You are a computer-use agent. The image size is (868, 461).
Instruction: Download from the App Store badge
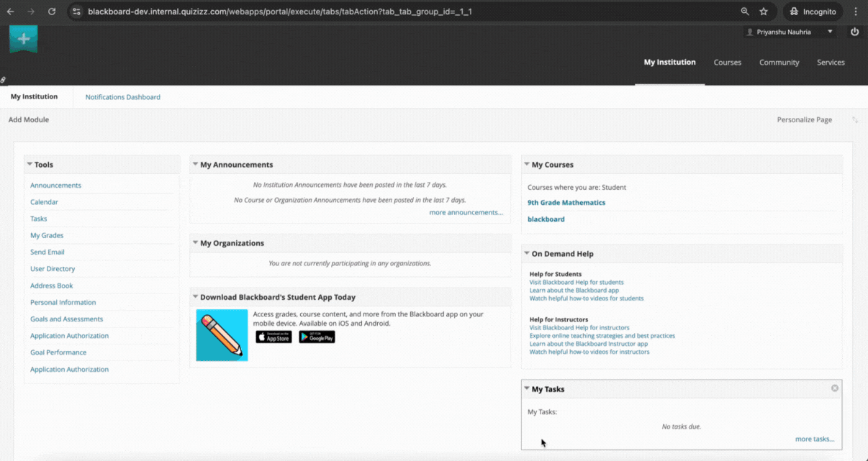[273, 337]
